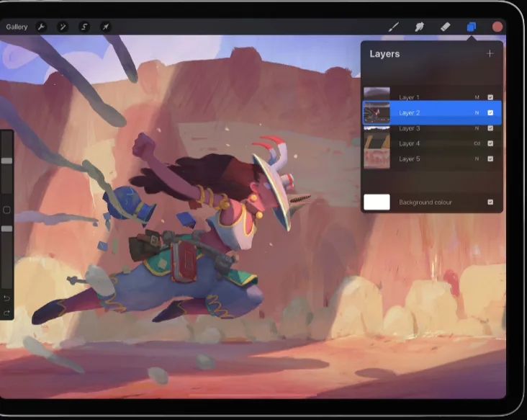527x420 pixels.
Task: Toggle visibility checkbox for Layer 4
Action: pyautogui.click(x=490, y=143)
